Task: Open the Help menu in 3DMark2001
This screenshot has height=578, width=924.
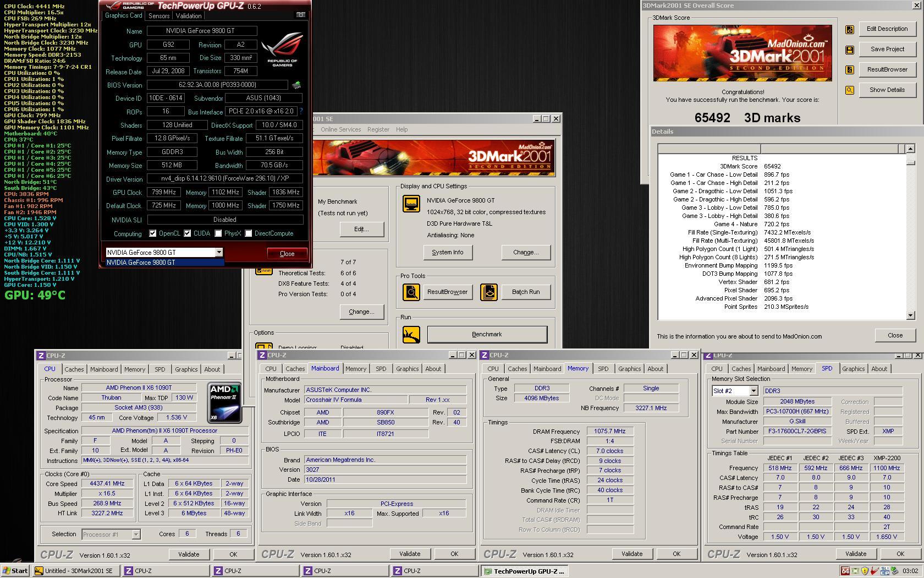Action: [402, 129]
